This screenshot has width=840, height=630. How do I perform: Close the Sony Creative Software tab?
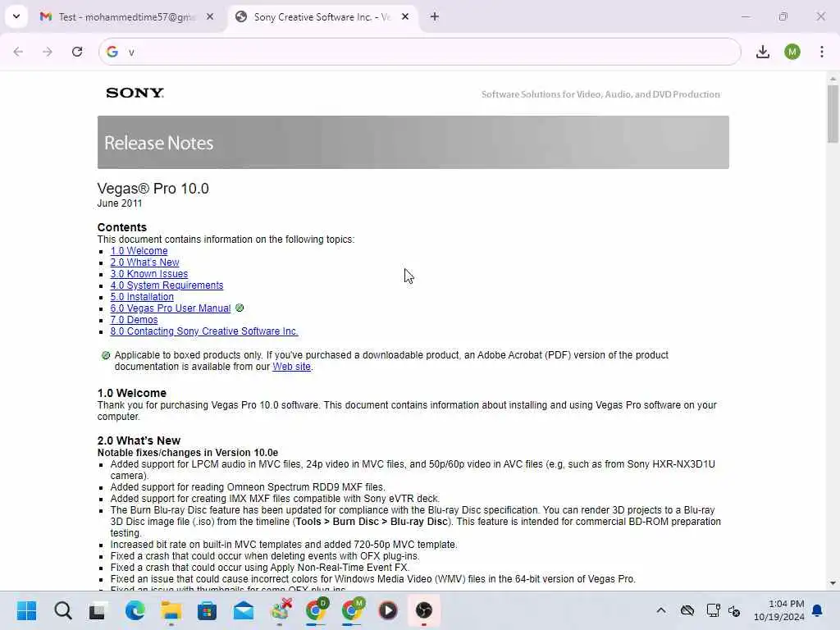click(405, 17)
